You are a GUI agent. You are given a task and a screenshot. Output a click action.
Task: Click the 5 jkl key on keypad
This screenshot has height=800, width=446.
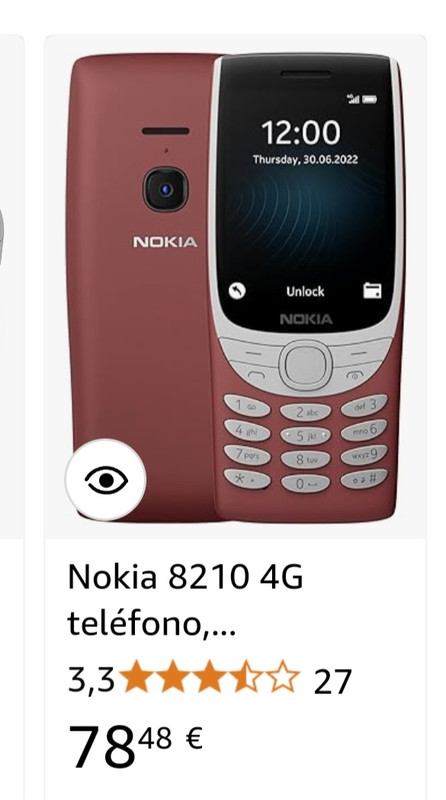tap(306, 436)
